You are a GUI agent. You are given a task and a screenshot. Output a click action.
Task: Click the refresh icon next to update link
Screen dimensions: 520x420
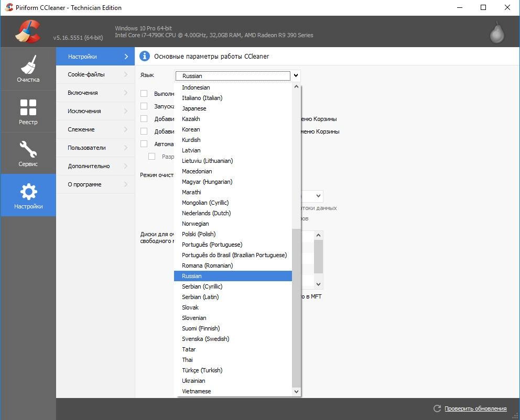click(437, 408)
